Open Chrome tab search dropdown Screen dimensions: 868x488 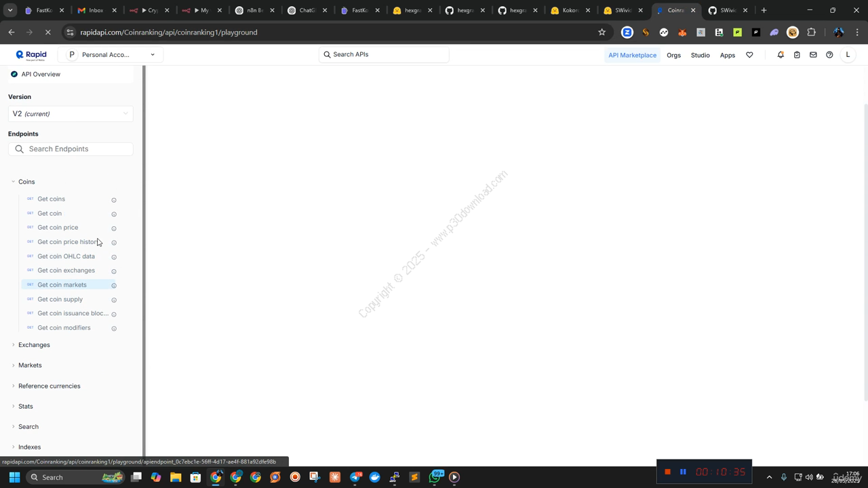[9, 10]
